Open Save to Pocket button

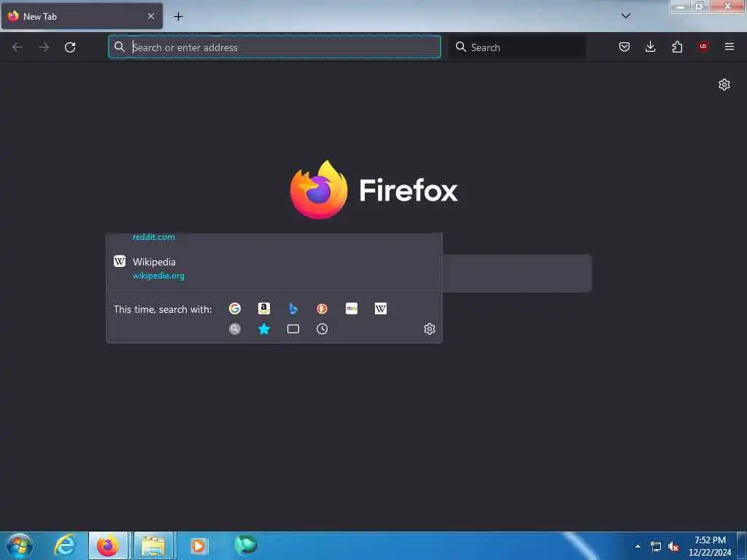pos(624,47)
